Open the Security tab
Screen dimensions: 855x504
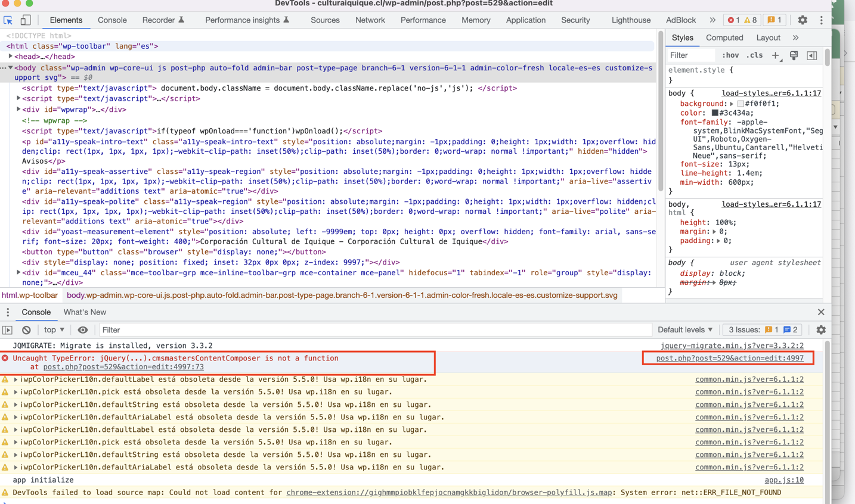coord(575,20)
